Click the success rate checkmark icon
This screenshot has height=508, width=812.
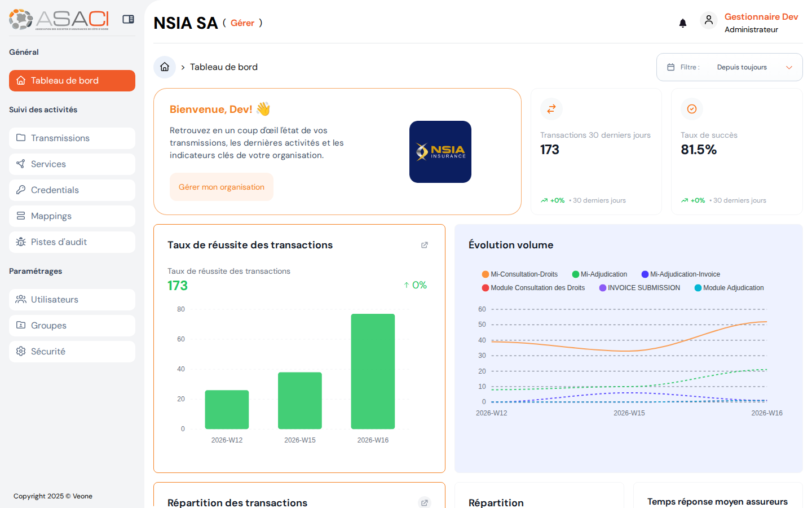[x=691, y=109]
